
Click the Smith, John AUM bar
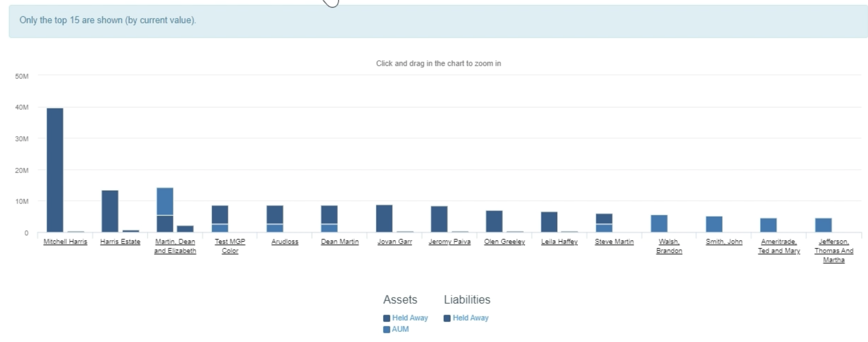point(714,224)
